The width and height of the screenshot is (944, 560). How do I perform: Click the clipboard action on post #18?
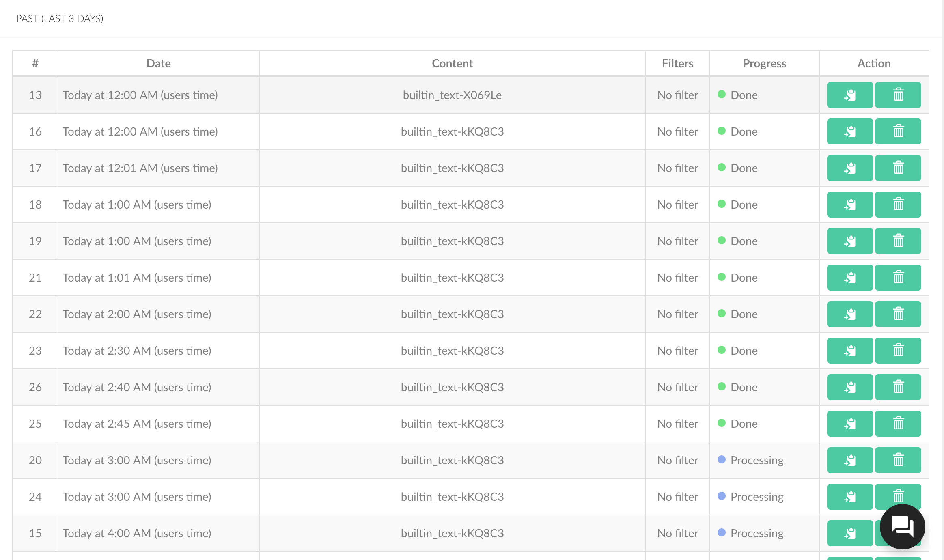point(849,205)
